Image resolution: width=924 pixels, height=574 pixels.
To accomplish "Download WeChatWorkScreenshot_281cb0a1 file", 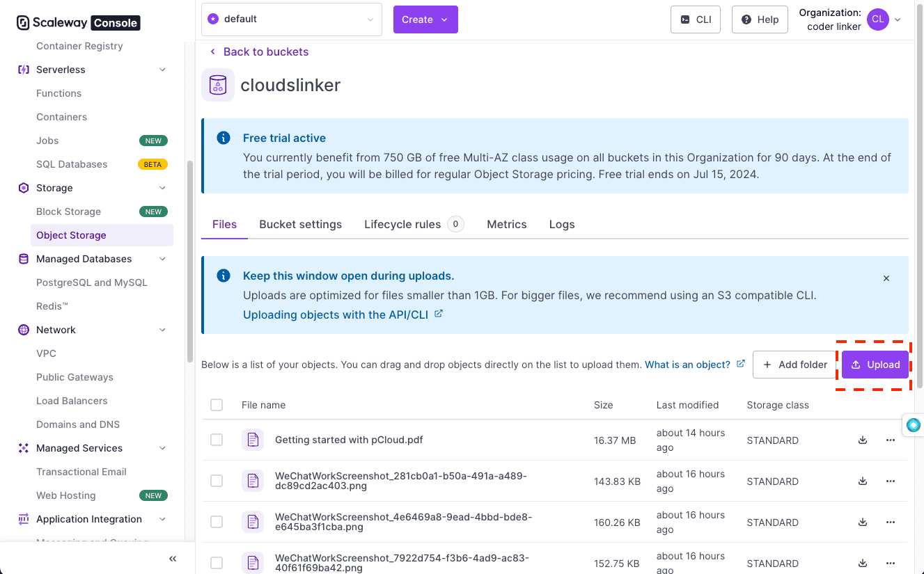I will click(x=863, y=481).
